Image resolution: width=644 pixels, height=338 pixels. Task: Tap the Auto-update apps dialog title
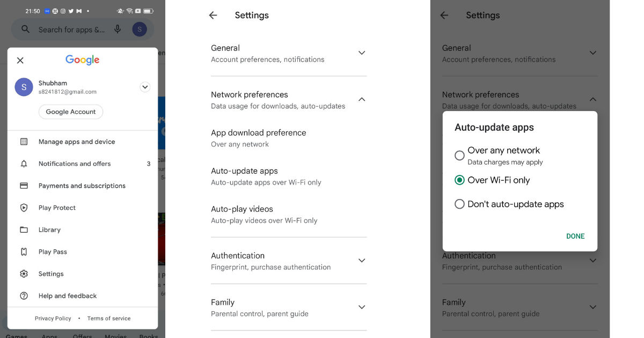click(494, 127)
